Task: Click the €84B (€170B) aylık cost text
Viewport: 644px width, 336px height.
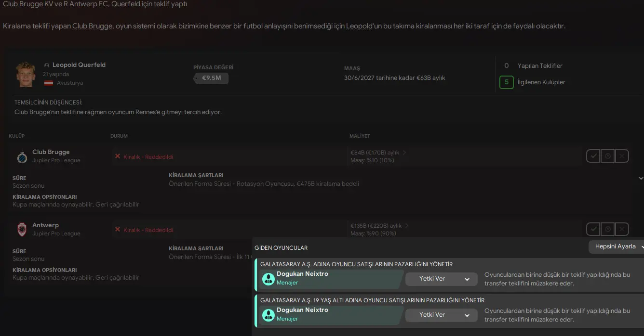Action: pos(375,153)
